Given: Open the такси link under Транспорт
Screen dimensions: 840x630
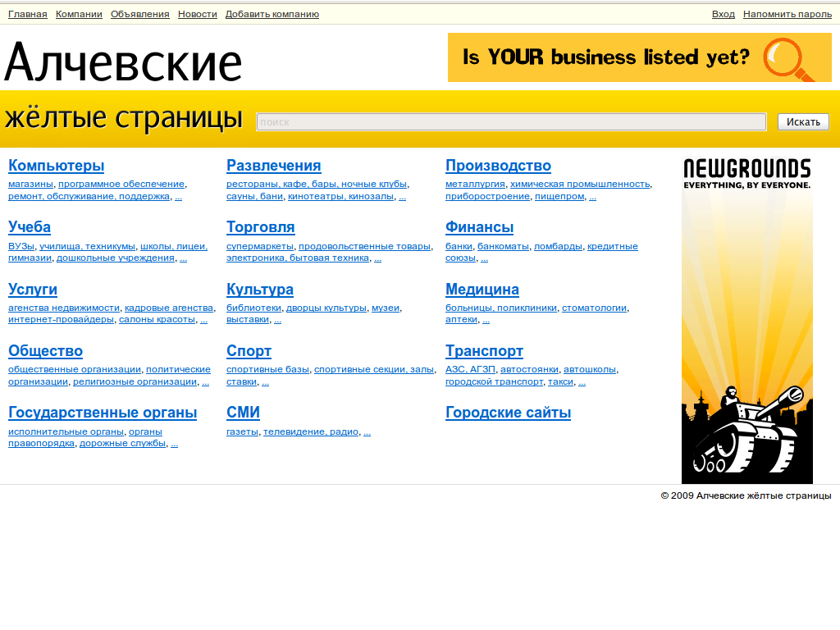Looking at the screenshot, I should pyautogui.click(x=562, y=381).
